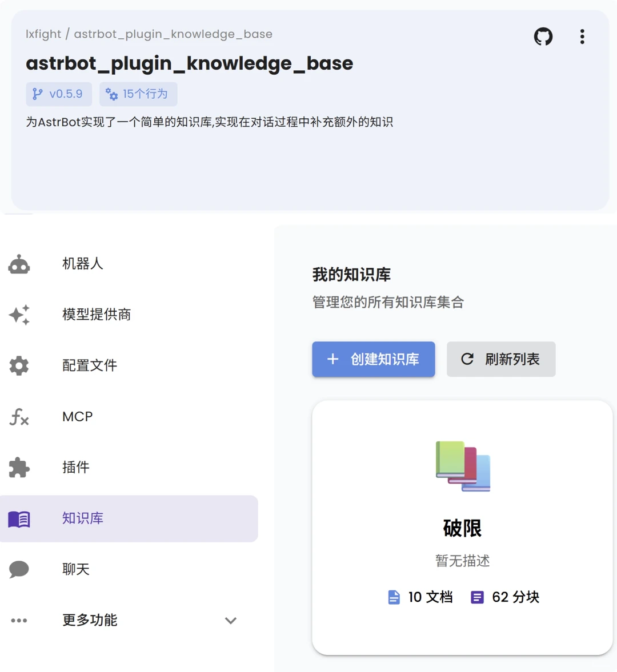Select the 10 文档 document indicator
This screenshot has height=672, width=617.
pos(420,597)
